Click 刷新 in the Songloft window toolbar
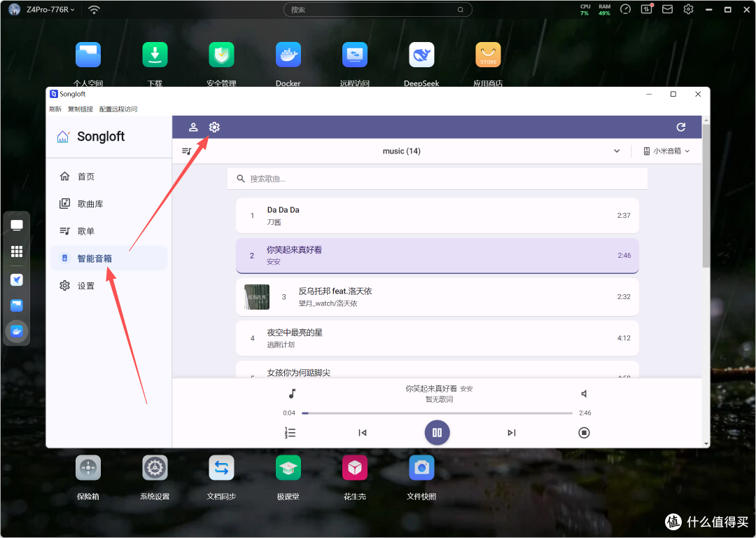This screenshot has height=538, width=756. (x=55, y=109)
